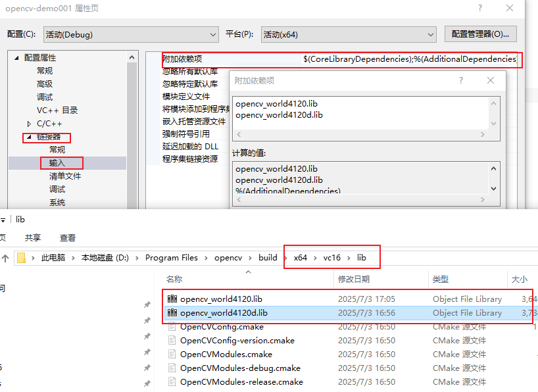Viewport: 538px width, 392px height.
Task: Click the OpenCVModules.cmake file icon
Action: [172, 354]
